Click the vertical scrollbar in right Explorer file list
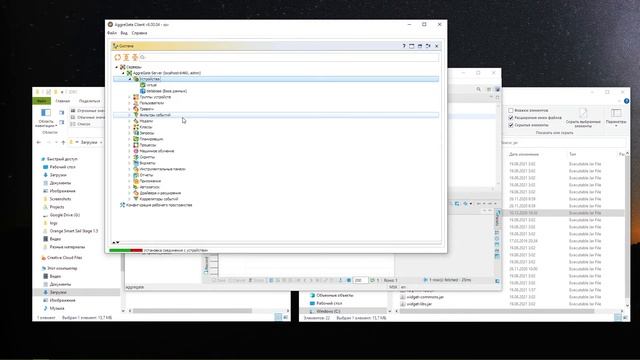This screenshot has height=360, width=640. pos(627,229)
